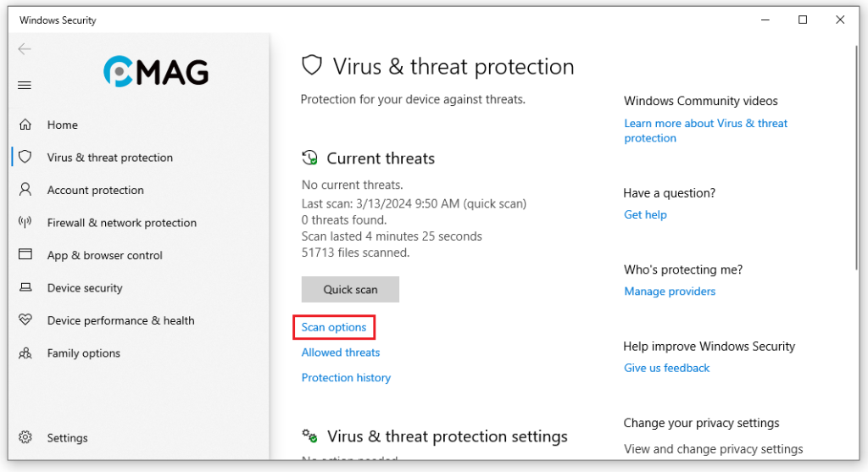
Task: Click the Device performance & health heart icon
Action: [25, 320]
